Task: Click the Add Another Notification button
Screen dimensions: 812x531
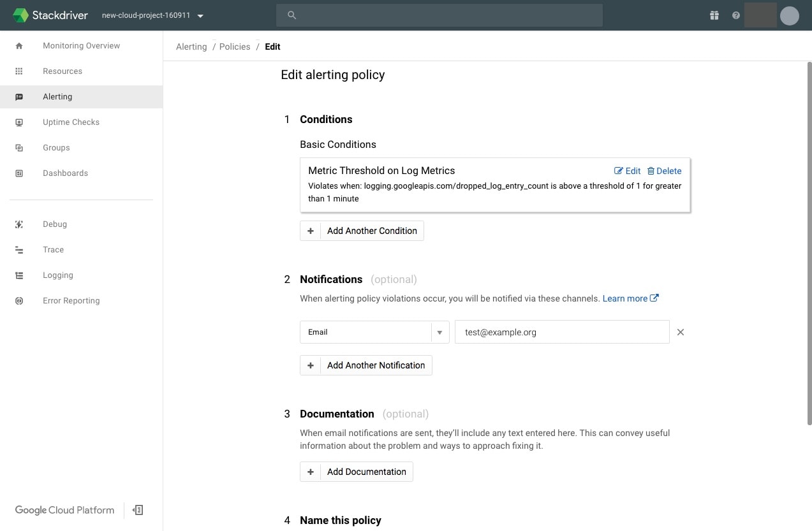Action: point(366,365)
